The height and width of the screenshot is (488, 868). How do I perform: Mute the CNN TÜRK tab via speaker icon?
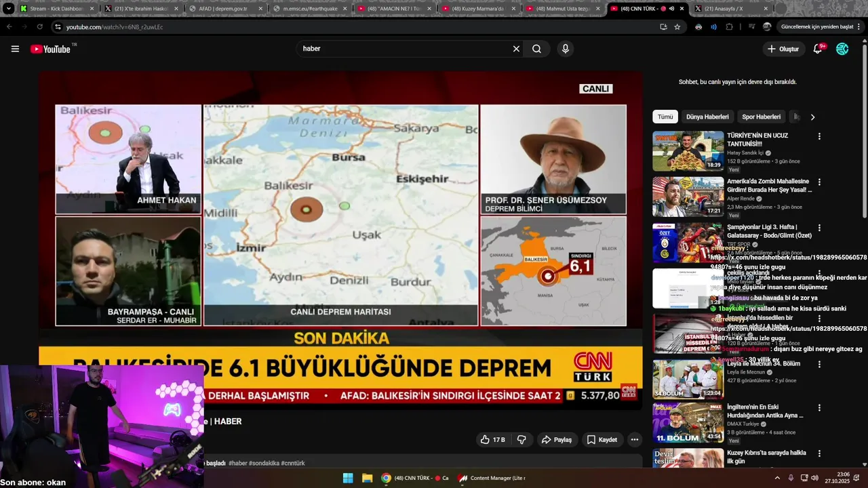[x=671, y=9]
